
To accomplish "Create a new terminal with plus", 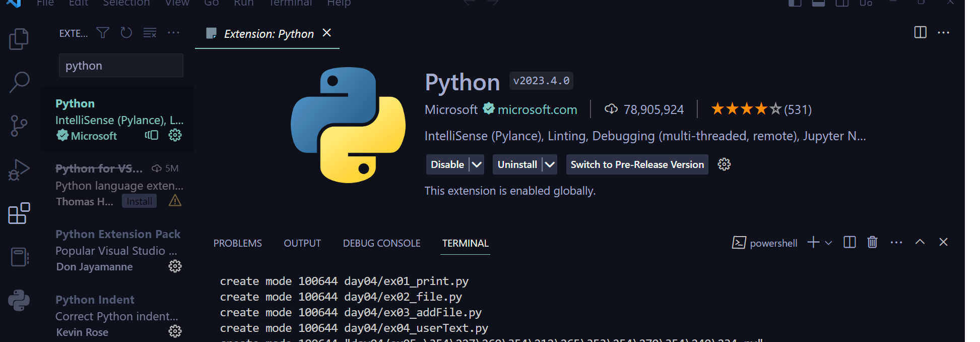I will 813,243.
